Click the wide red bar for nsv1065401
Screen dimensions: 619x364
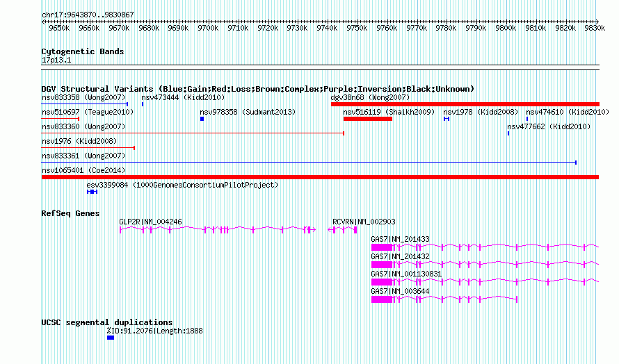pos(320,177)
